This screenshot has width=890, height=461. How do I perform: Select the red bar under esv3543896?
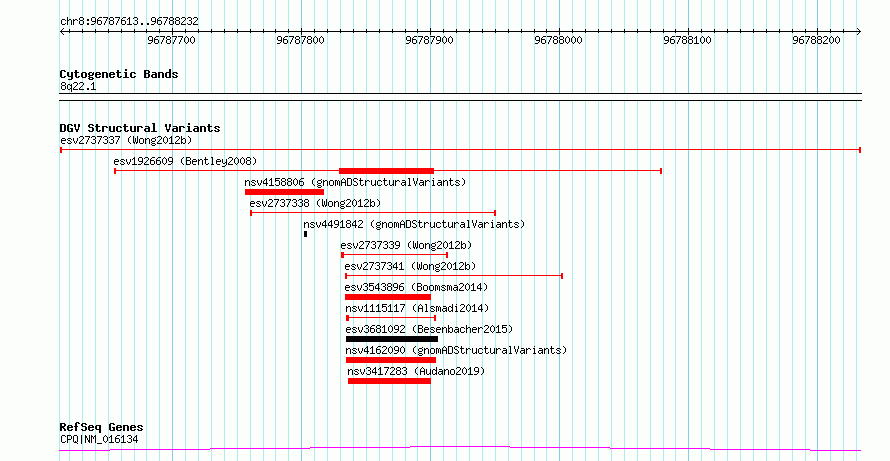388,297
